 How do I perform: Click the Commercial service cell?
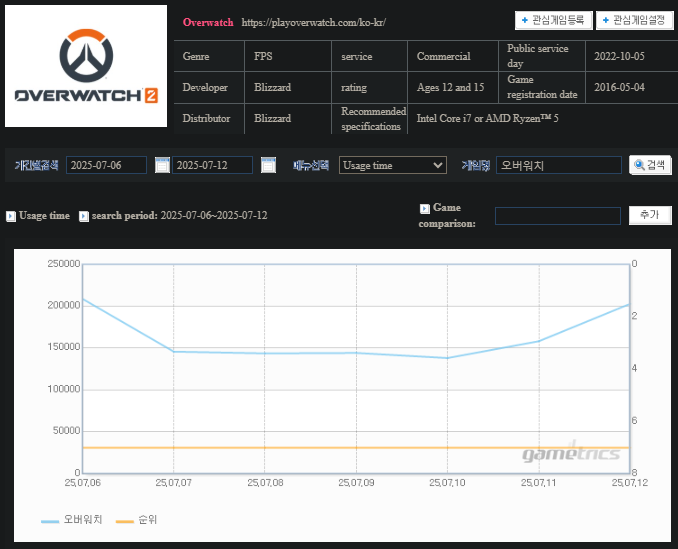(x=453, y=56)
